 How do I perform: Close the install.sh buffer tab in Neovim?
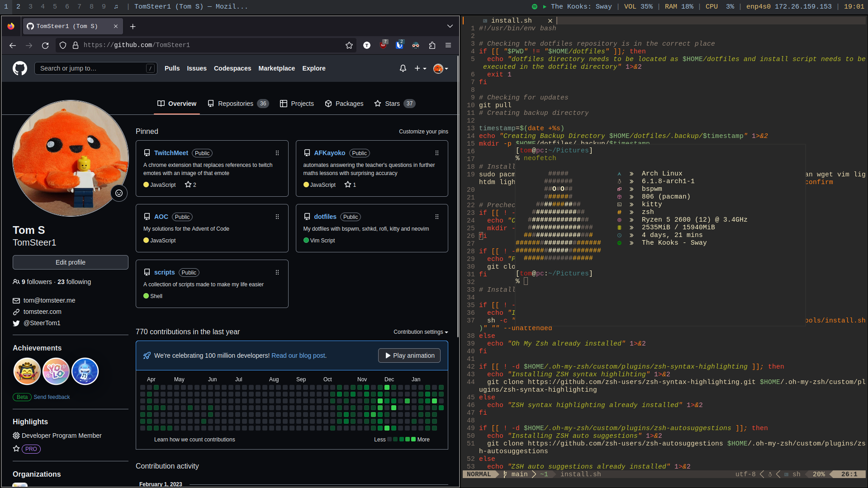click(550, 20)
